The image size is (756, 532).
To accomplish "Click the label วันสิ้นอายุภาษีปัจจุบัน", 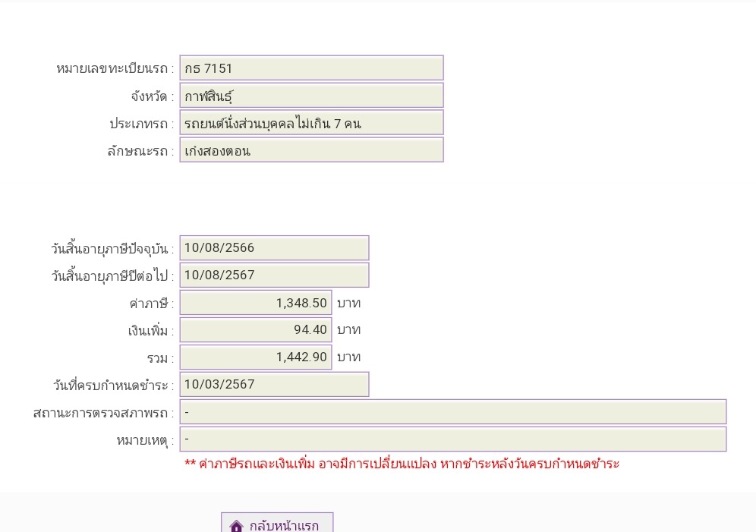I will tap(112, 249).
